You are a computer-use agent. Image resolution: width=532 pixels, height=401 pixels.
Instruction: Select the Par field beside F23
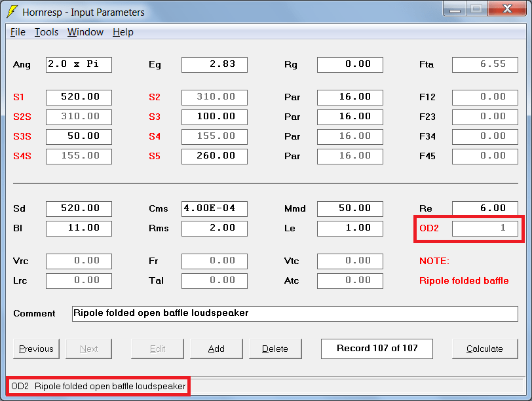(x=350, y=117)
